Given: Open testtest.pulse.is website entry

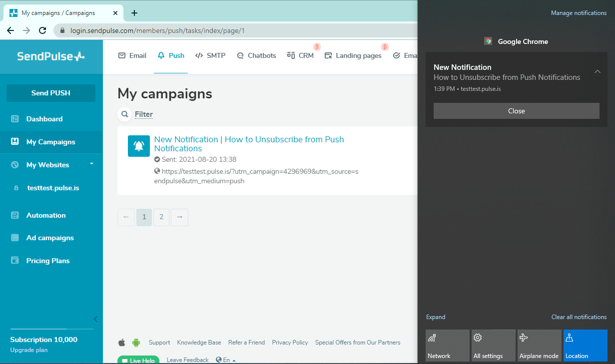Looking at the screenshot, I should pos(52,188).
